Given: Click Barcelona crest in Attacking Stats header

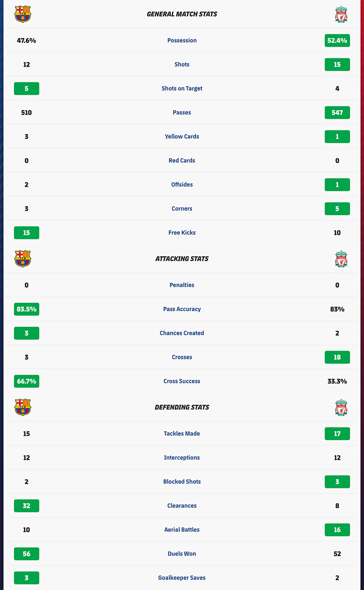Looking at the screenshot, I should point(23,259).
